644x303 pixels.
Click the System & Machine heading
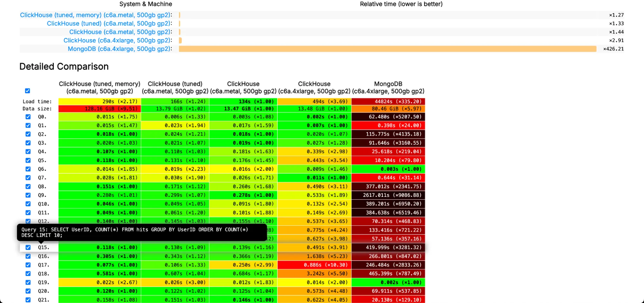tap(146, 4)
